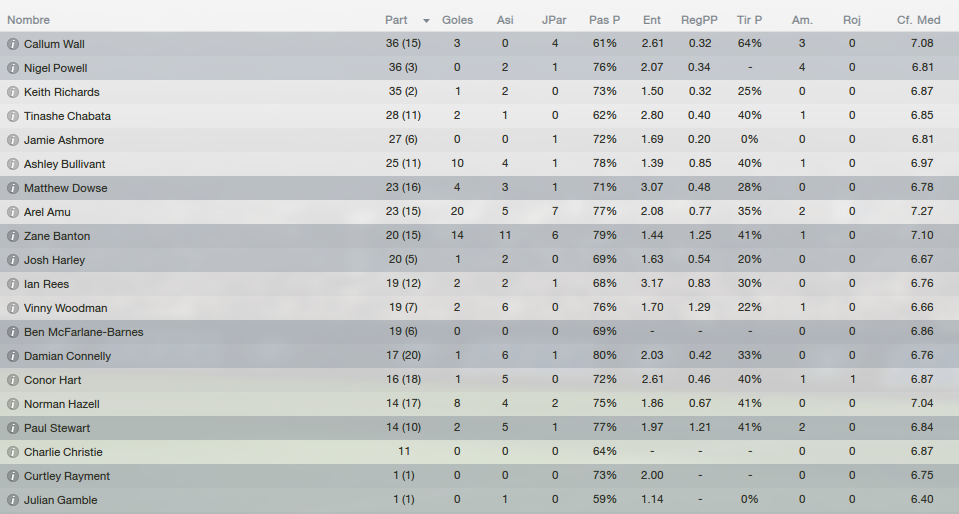The image size is (959, 514).
Task: Sort by the Am. column header
Action: click(802, 20)
